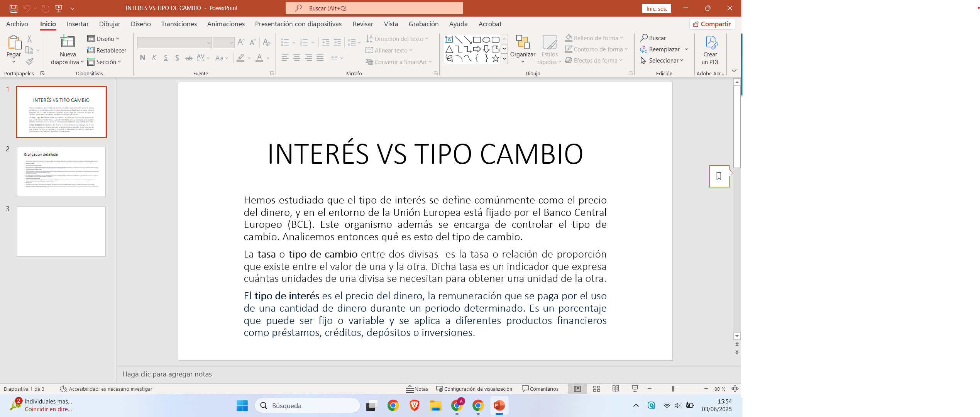
Task: Cut selection with the scissors icon
Action: [x=29, y=39]
